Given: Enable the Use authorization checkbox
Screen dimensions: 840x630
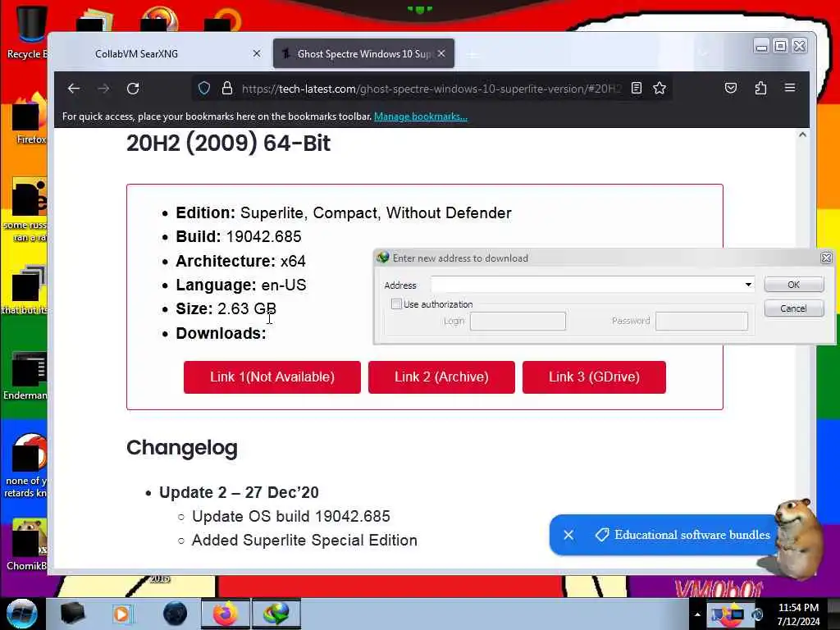Looking at the screenshot, I should (396, 304).
